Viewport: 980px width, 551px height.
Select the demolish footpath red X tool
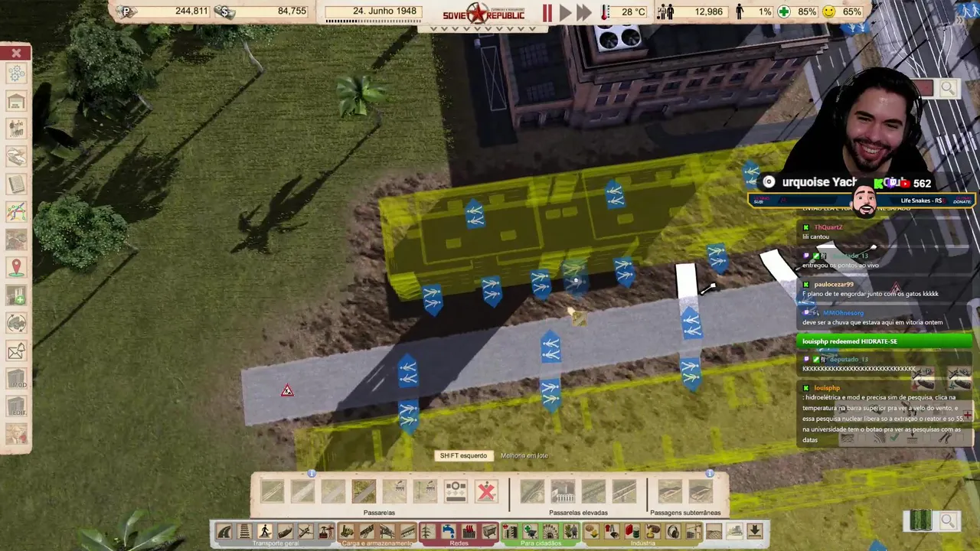point(486,491)
